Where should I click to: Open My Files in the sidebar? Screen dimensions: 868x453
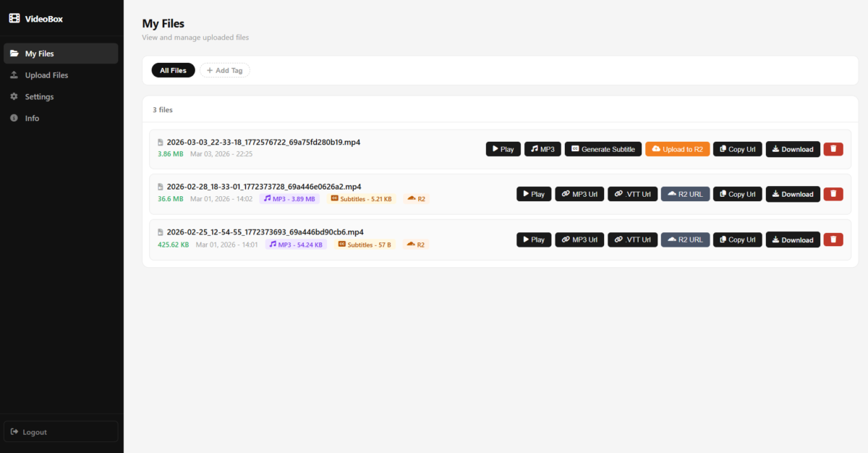click(x=61, y=54)
